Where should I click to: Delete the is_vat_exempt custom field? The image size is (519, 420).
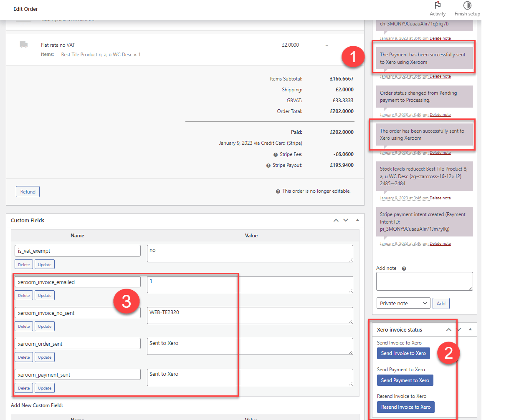[24, 265]
